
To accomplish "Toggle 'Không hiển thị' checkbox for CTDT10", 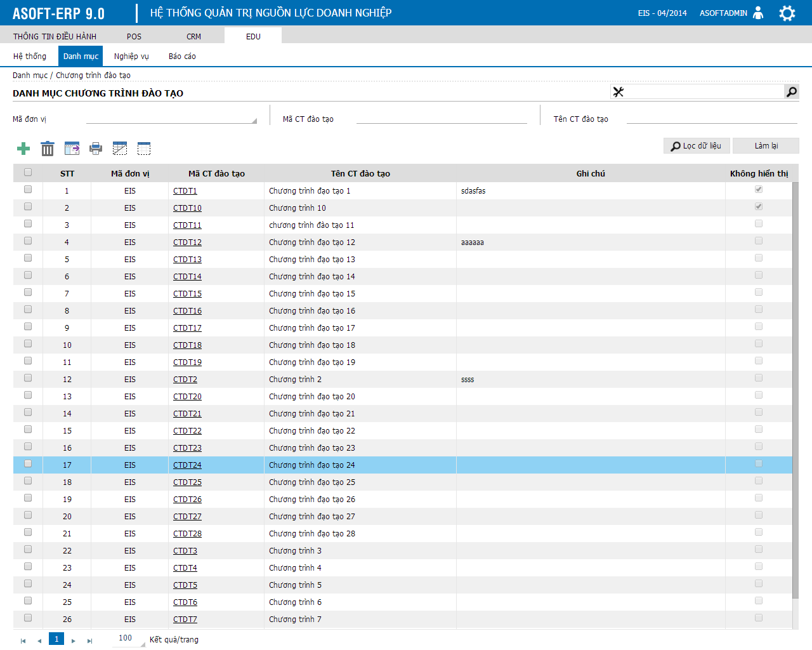I will coord(759,206).
